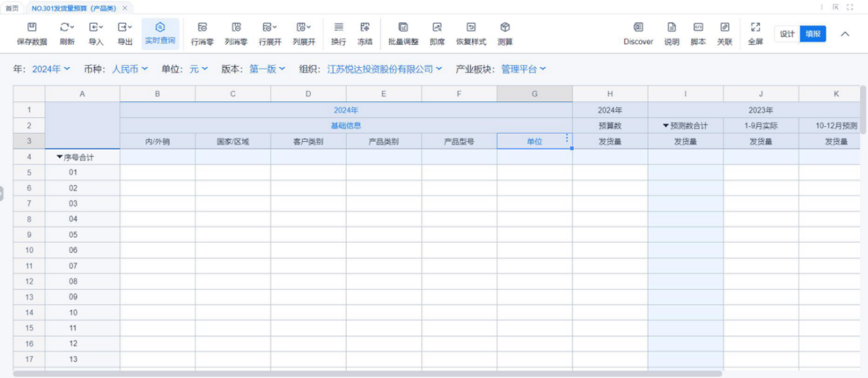Switch to the 首页 tab
This screenshot has width=868, height=378.
[12, 8]
